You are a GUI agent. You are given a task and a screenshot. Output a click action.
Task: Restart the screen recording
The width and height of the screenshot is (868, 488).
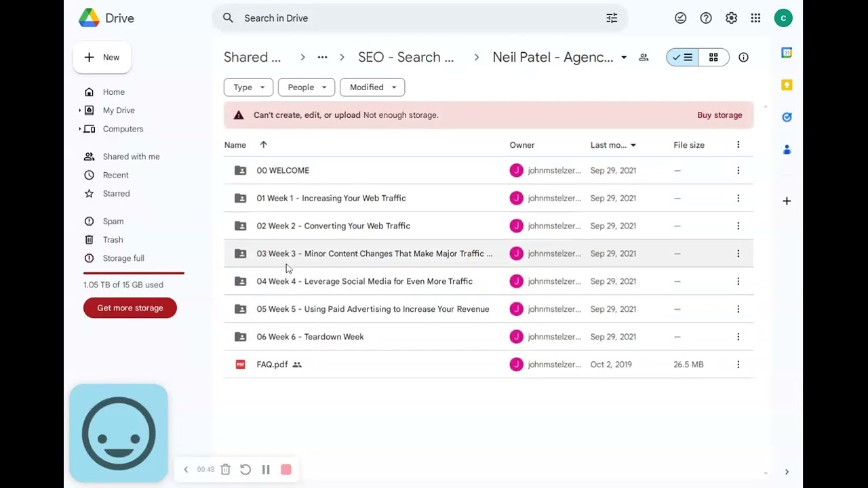pos(245,470)
